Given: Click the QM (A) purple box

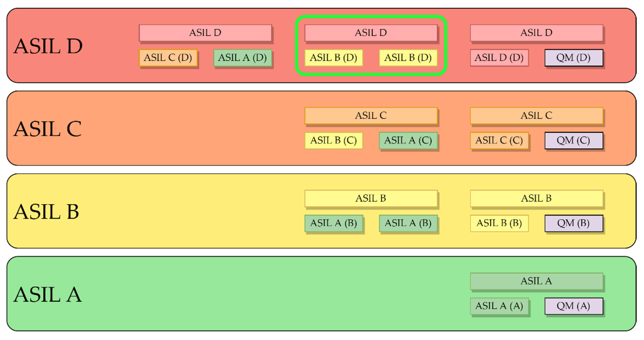Looking at the screenshot, I should (x=573, y=306).
